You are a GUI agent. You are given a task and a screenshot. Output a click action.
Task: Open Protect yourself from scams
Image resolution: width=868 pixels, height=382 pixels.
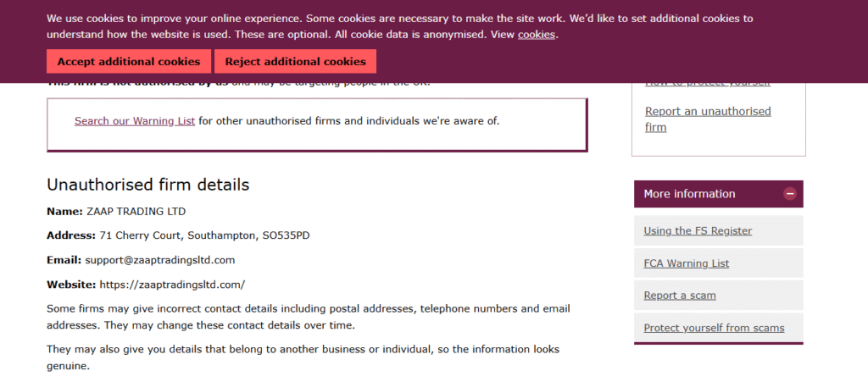coord(714,328)
